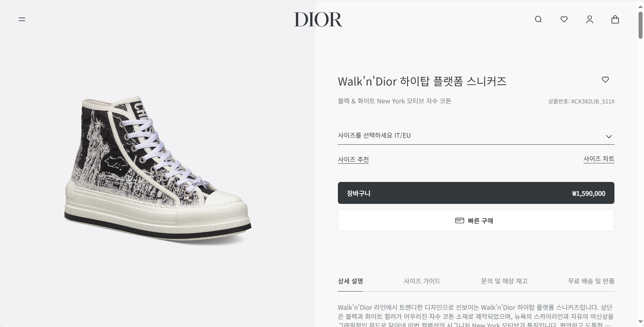Toggle wishlist heart beside product title
644x327 pixels.
(x=605, y=80)
